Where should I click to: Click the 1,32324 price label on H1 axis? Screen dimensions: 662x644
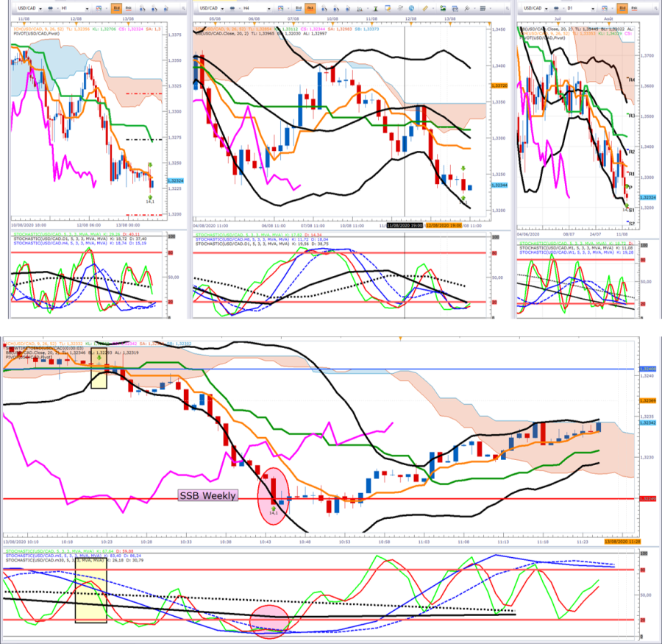pos(176,181)
